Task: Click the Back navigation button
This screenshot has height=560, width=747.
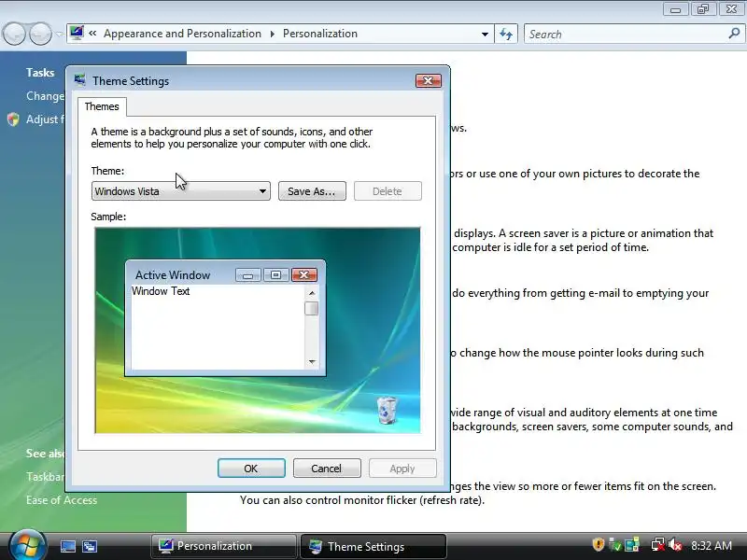Action: click(x=14, y=34)
